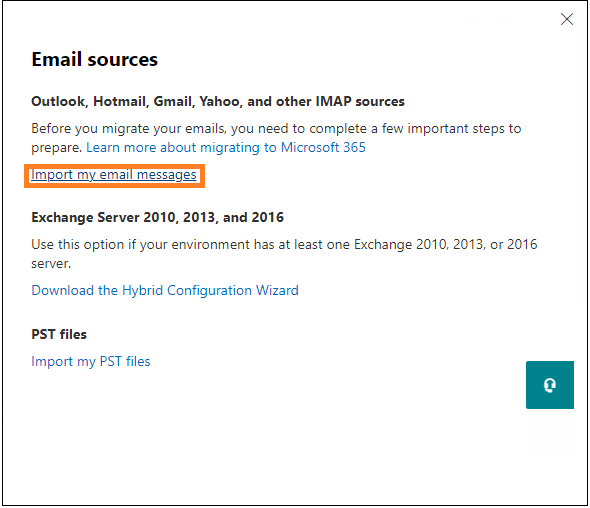Open the teal headset support button

click(x=550, y=385)
